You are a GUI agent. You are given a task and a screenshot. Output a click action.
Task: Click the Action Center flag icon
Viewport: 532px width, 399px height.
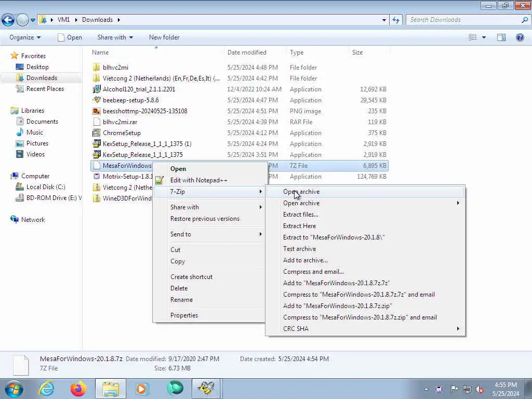click(x=454, y=389)
